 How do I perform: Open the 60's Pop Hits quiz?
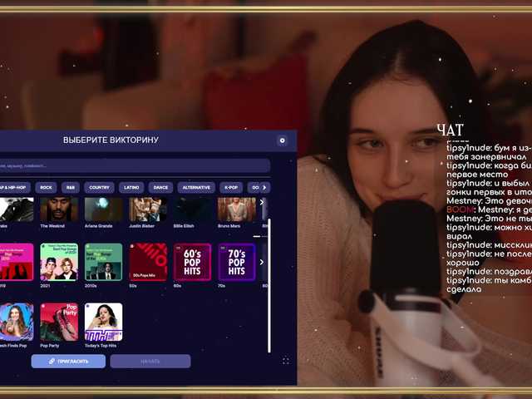(192, 262)
